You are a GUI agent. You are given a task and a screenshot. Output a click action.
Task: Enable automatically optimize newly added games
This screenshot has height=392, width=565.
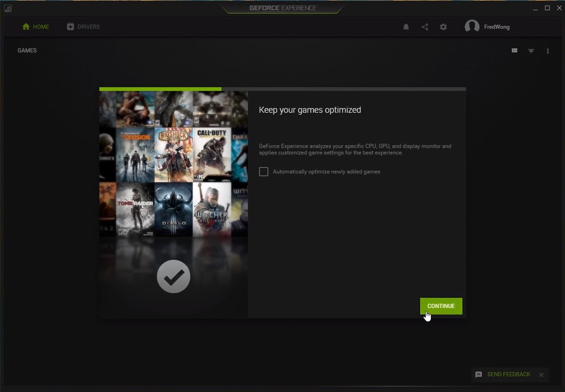coord(263,171)
